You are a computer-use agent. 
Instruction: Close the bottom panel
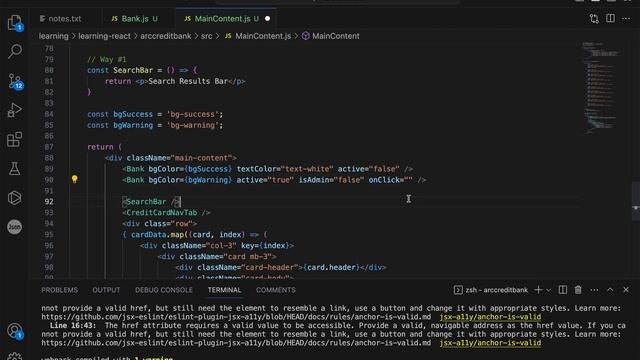pyautogui.click(x=626, y=290)
